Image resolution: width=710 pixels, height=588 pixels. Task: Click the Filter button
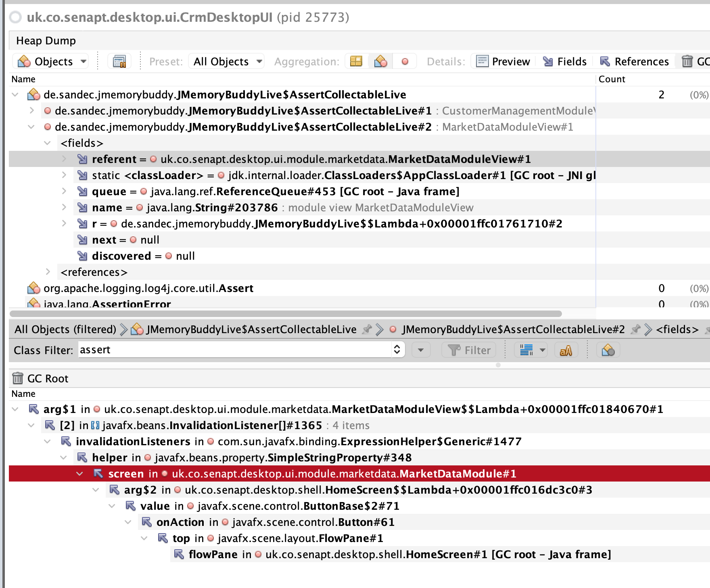tap(470, 350)
